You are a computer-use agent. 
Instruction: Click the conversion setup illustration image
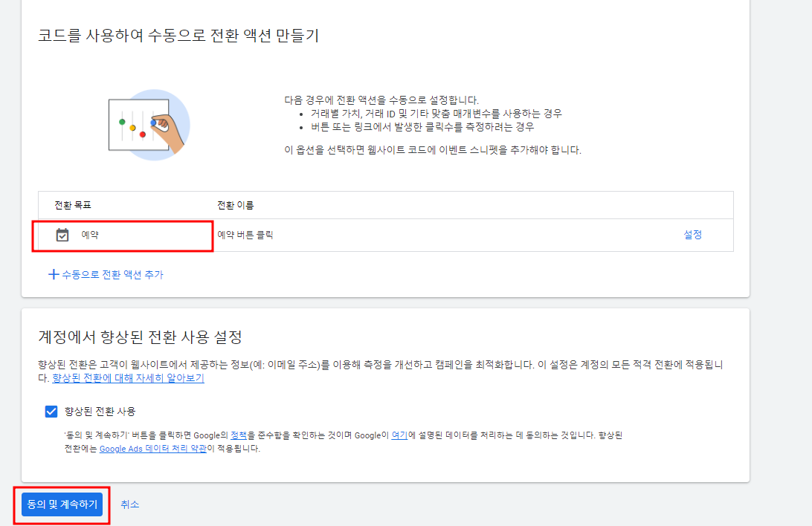(x=149, y=123)
